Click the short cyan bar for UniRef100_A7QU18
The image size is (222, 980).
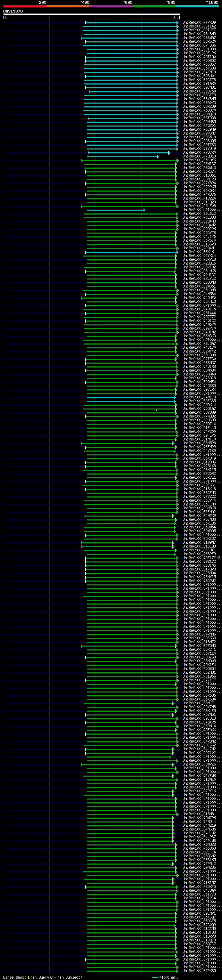[123, 156]
